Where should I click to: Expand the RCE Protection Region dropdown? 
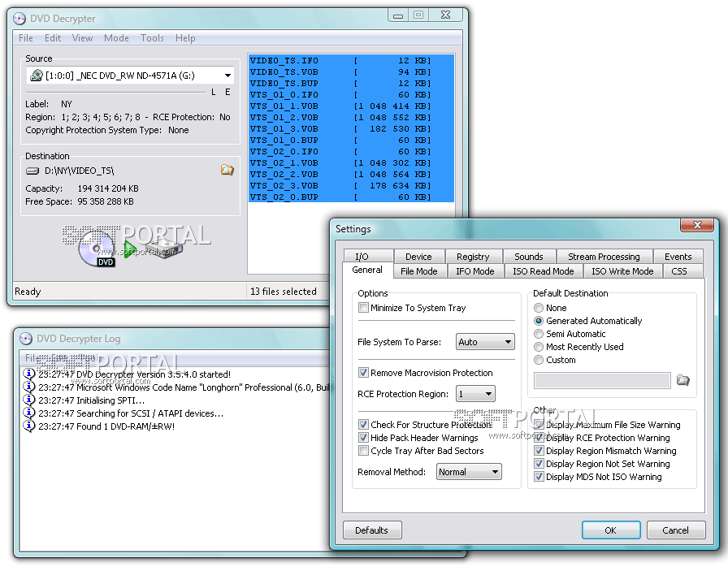[475, 394]
